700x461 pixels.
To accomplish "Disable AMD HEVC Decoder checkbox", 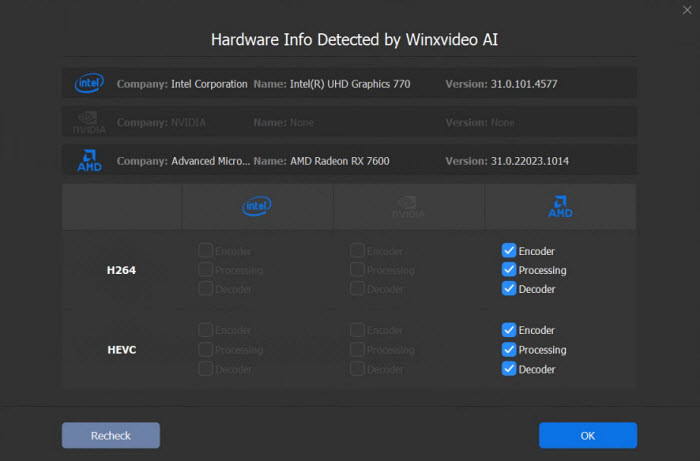I will pyautogui.click(x=509, y=369).
